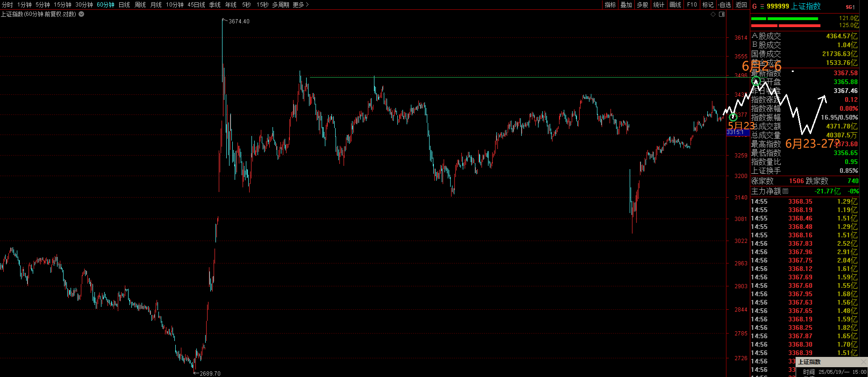Viewport: 868px width, 377px height.
Task: Click the 国债成交 value 21736.63亿
Action: [x=840, y=54]
